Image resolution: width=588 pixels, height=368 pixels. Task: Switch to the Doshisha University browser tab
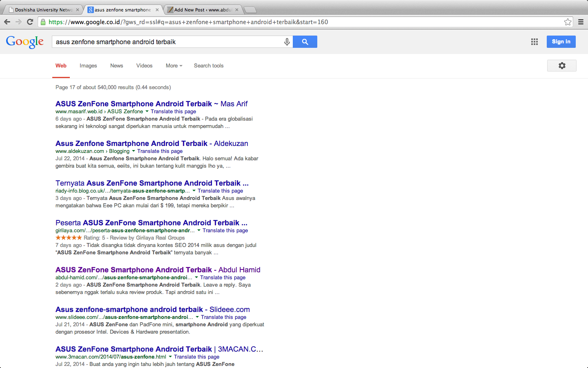[x=43, y=10]
